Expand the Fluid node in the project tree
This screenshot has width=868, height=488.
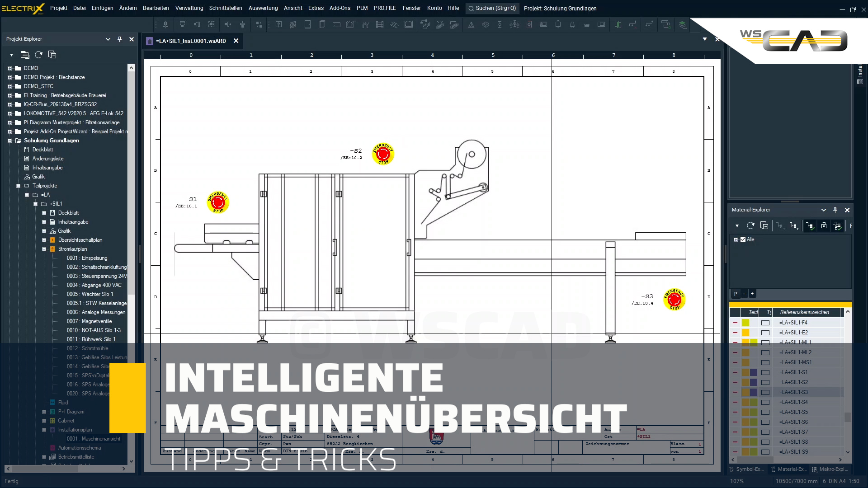tap(44, 403)
